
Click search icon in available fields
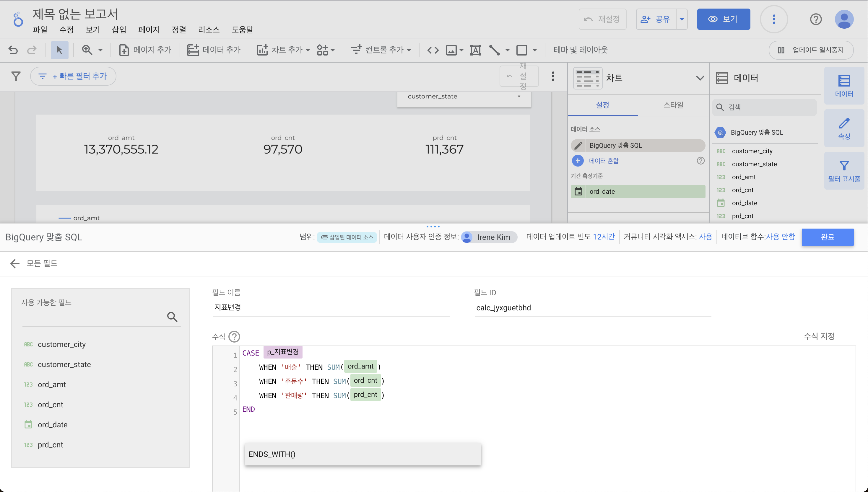tap(172, 317)
